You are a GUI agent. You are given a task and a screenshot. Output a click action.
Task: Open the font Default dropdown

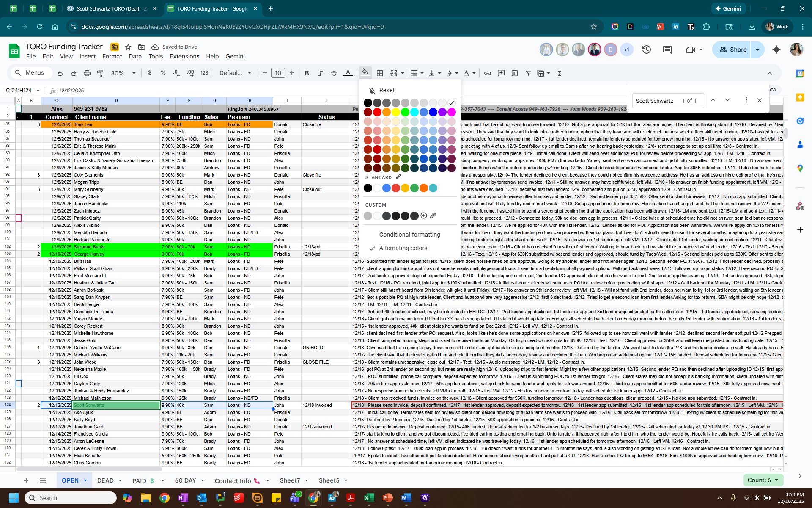coord(235,73)
